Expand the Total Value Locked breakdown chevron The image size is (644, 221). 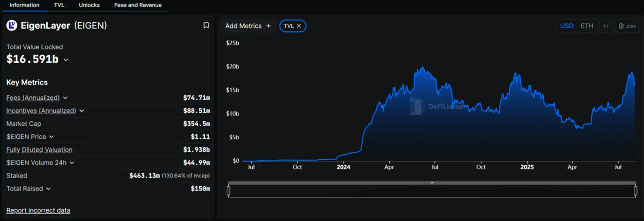tap(66, 60)
